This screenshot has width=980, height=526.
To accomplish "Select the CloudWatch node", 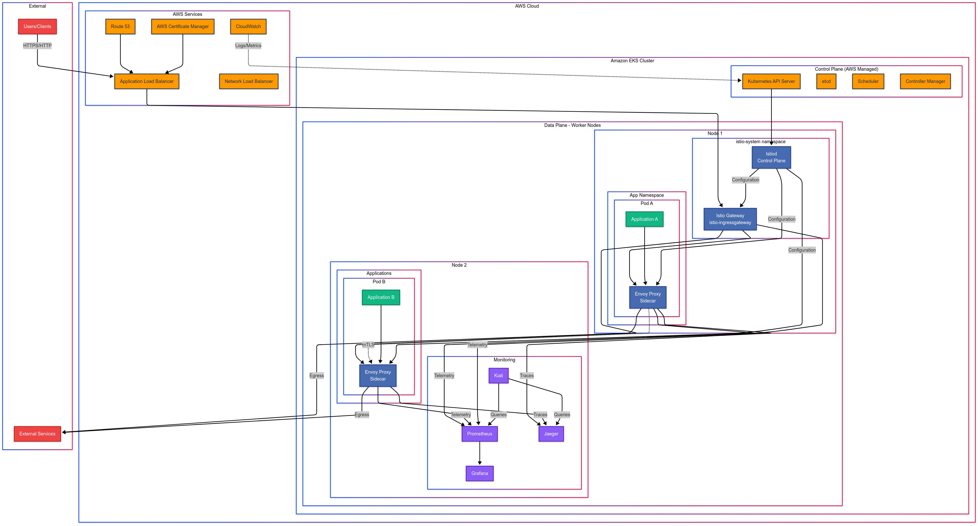I will 248,27.
